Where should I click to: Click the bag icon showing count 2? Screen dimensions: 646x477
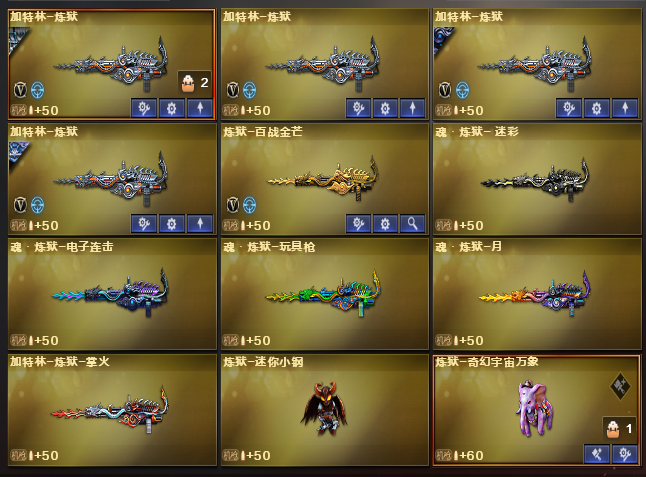[x=188, y=83]
